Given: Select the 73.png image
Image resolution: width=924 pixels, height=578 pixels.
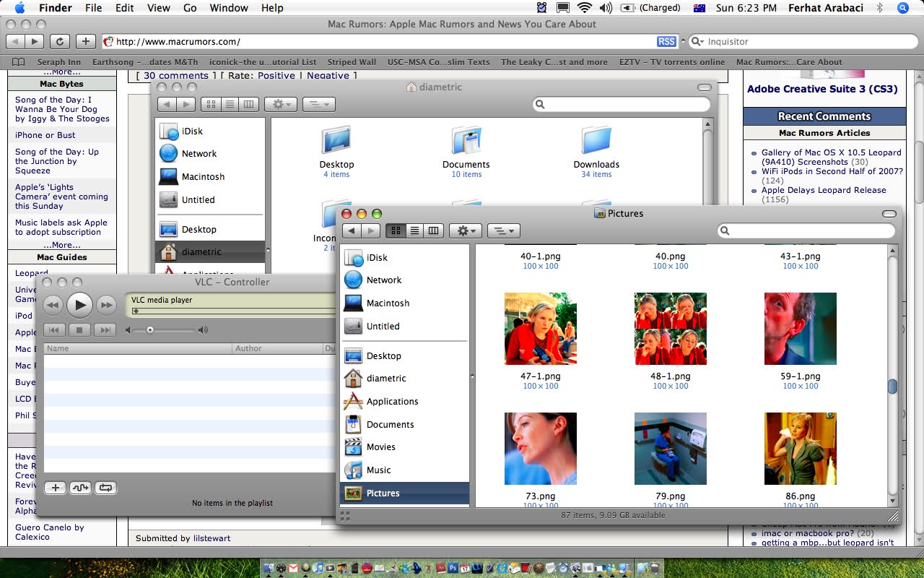Looking at the screenshot, I should [541, 449].
